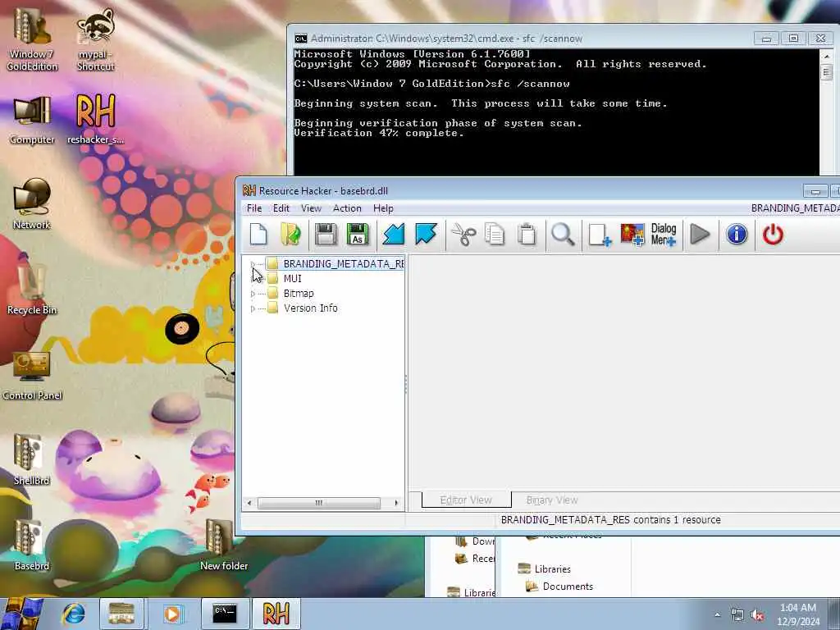Select the Computer desktop icon
This screenshot has width=840, height=630.
pyautogui.click(x=32, y=120)
